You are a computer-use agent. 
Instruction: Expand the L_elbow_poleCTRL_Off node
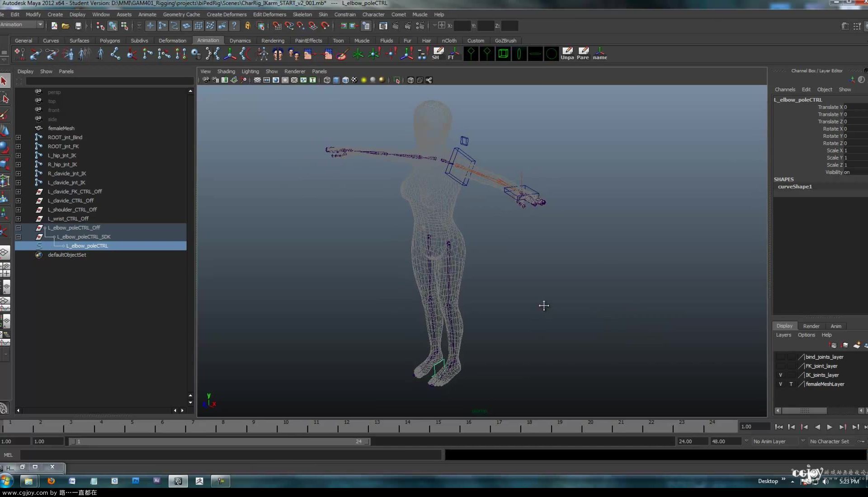19,228
